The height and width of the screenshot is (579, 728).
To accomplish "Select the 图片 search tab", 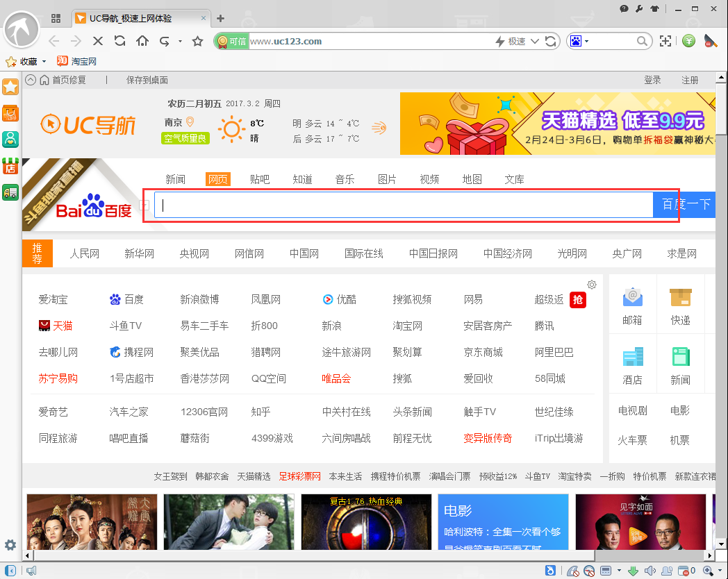I will pos(387,179).
